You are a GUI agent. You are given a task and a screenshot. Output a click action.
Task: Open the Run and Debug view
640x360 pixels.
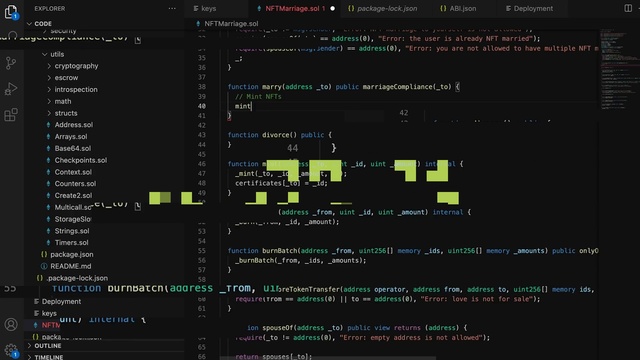(11, 89)
